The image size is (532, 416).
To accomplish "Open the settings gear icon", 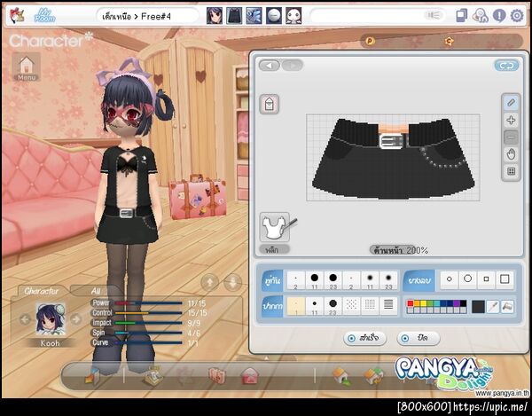I will (x=517, y=16).
